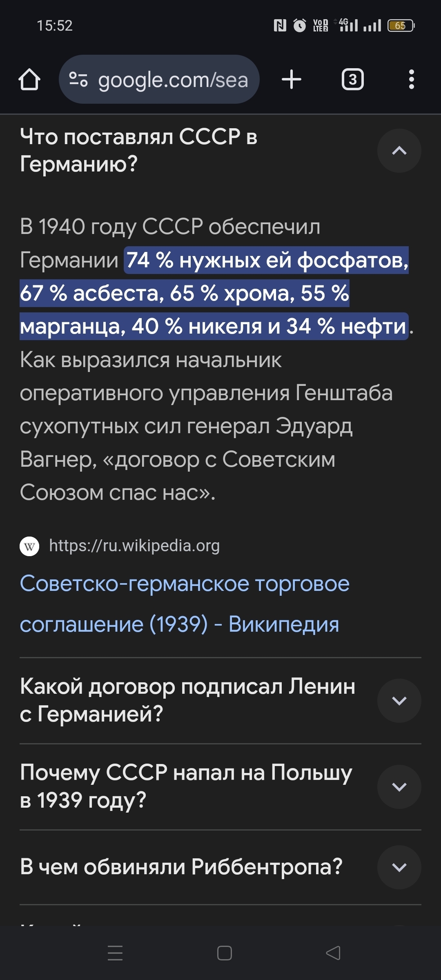Open site info icon in address bar
441x980 pixels.
pos(78,79)
